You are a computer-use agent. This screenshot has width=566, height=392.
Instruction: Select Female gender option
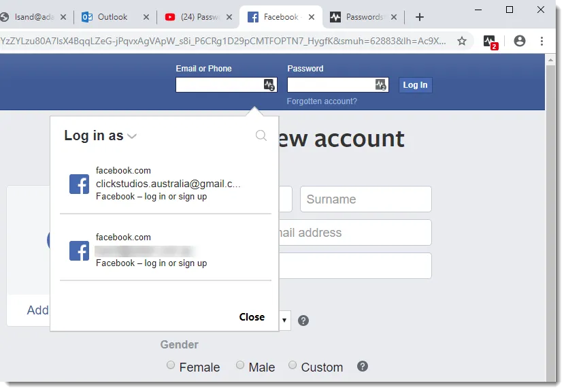coord(171,365)
